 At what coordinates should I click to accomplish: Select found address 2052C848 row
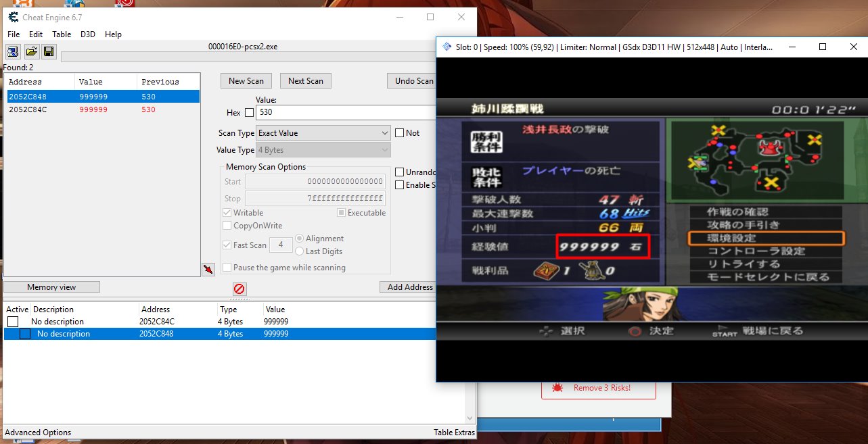tap(102, 97)
